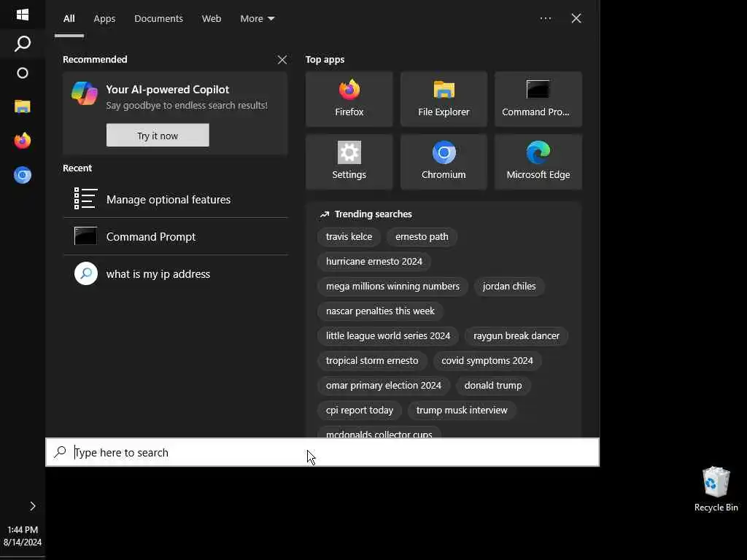Open Firefox tile in Top apps
Screen dimensions: 747x560
349,99
